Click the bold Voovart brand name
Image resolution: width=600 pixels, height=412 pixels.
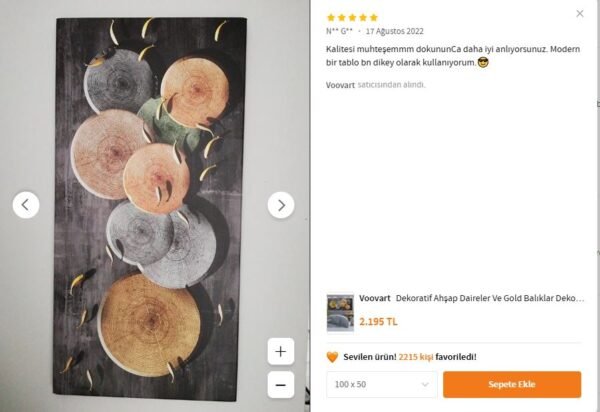375,299
